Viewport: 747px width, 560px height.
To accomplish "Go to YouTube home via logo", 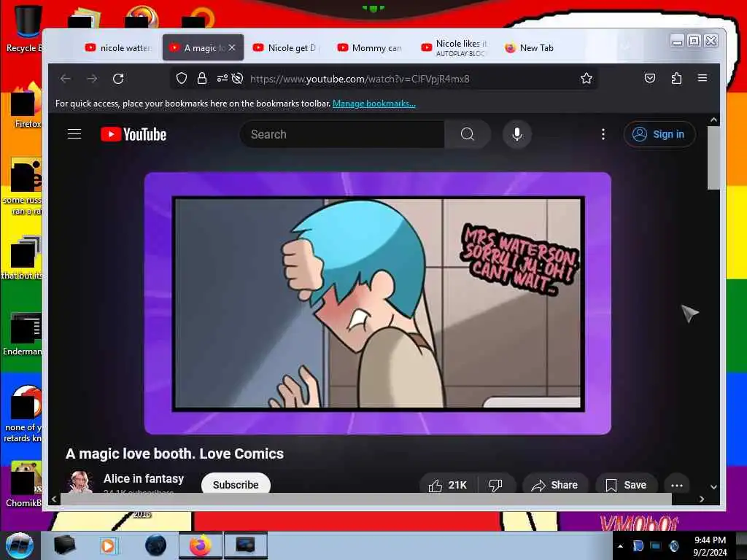I will (x=133, y=134).
